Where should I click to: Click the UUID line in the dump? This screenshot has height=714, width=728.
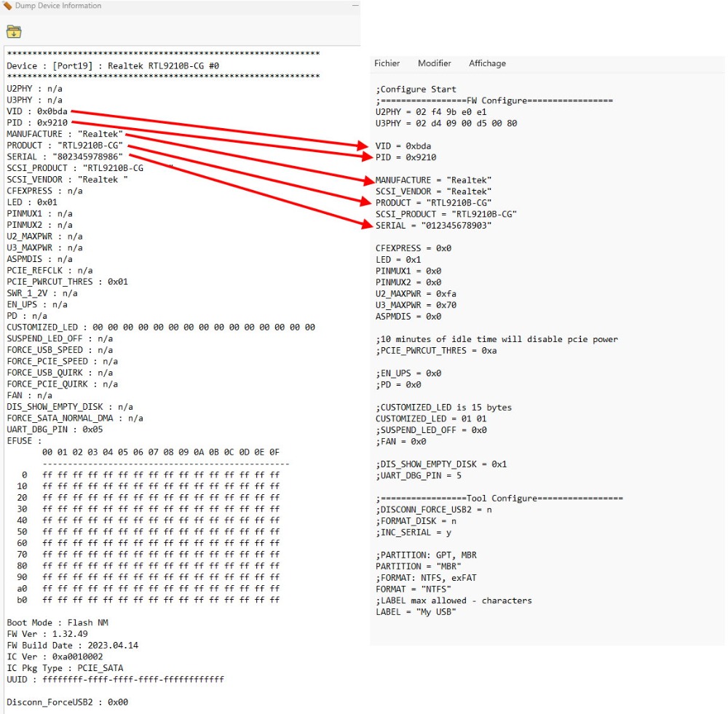[115, 679]
